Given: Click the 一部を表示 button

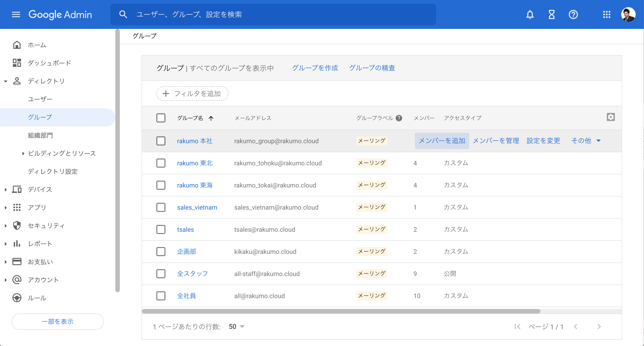Looking at the screenshot, I should point(58,321).
